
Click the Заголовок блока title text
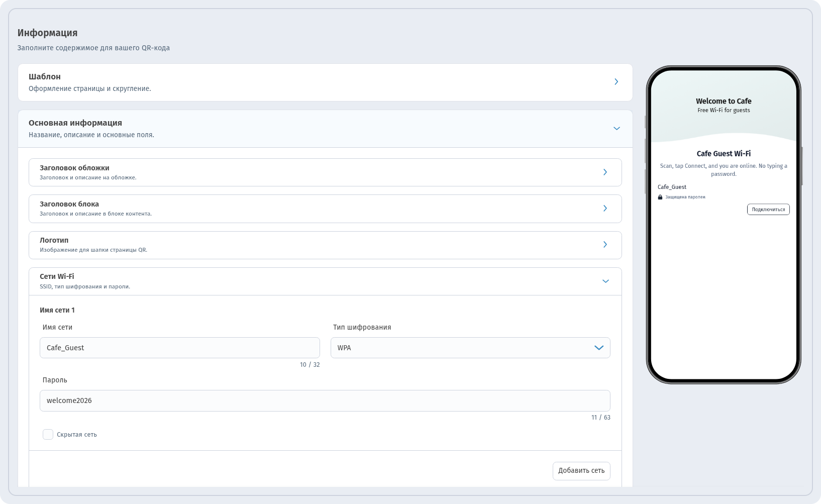[69, 204]
